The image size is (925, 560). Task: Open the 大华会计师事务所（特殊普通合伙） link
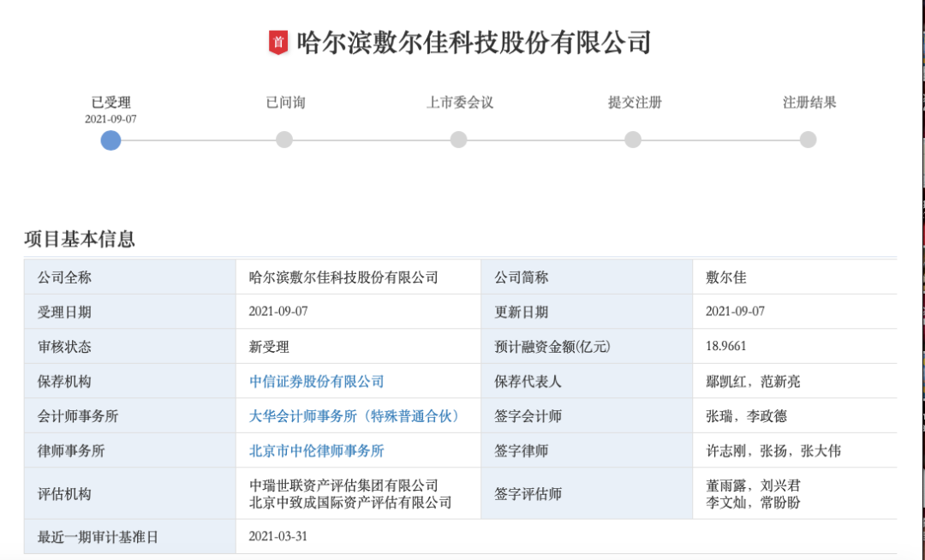pos(355,416)
